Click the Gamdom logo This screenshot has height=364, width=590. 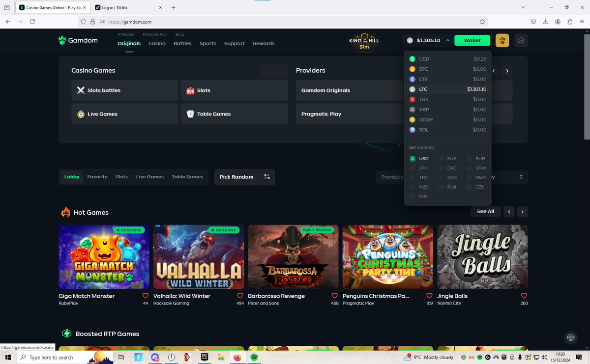coord(78,40)
